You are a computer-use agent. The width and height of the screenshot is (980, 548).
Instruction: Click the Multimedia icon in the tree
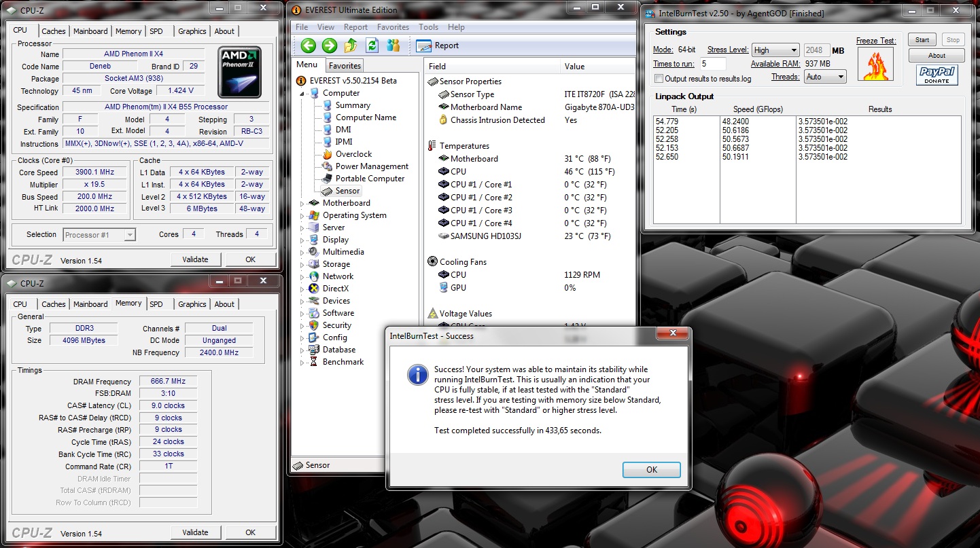(313, 252)
